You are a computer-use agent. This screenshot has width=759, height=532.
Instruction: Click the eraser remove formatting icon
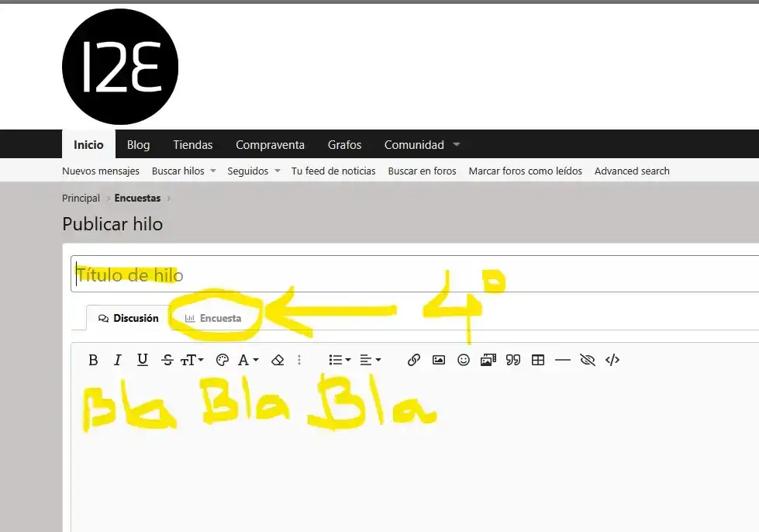(x=278, y=360)
